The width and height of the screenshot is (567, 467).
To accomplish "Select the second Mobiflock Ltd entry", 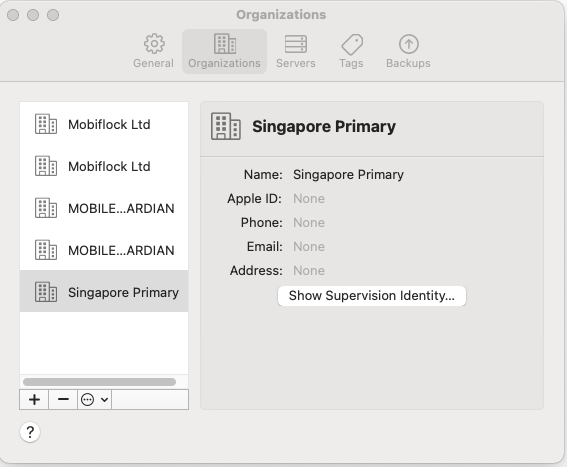I will pos(104,166).
